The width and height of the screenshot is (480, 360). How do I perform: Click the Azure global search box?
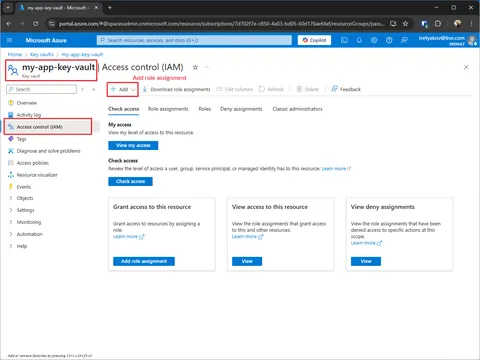tap(194, 40)
